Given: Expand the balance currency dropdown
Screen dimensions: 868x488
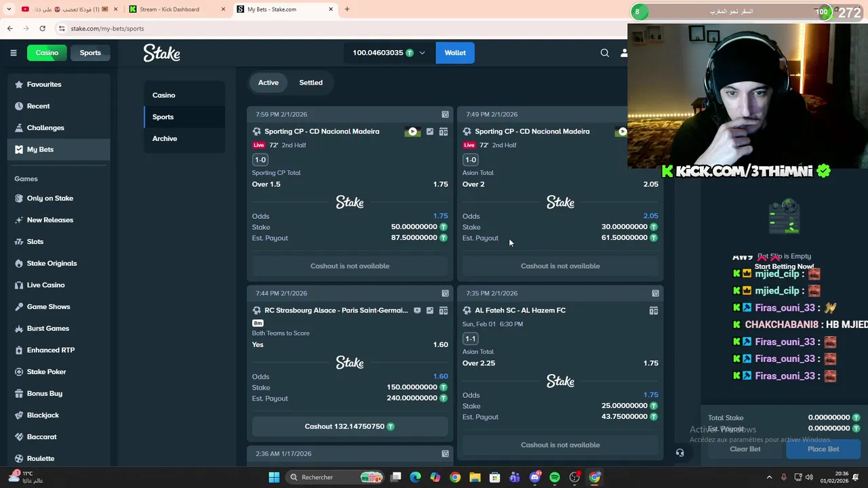Looking at the screenshot, I should point(422,53).
